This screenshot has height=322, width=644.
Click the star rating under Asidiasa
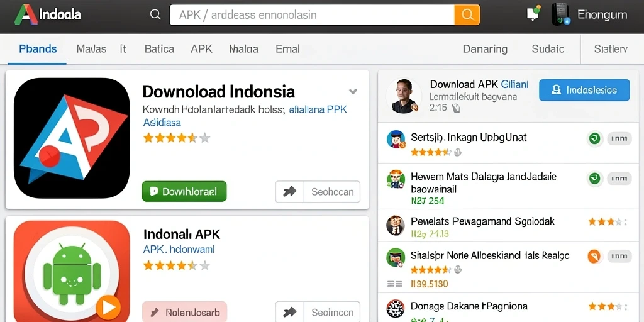[x=177, y=138]
